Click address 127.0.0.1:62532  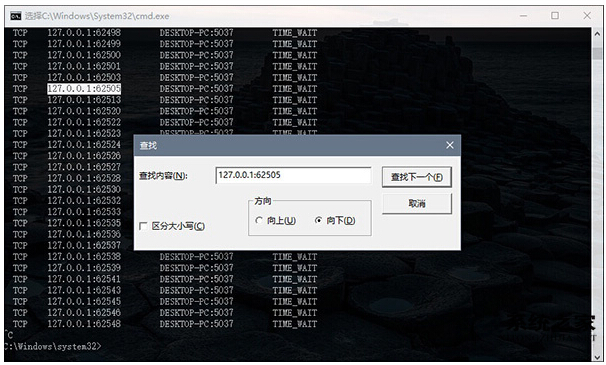pos(84,201)
